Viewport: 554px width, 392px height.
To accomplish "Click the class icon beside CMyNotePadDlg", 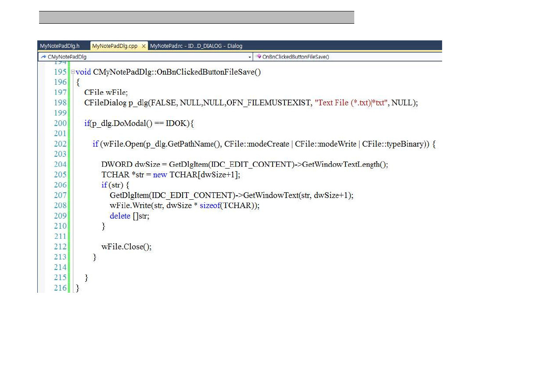I will tap(43, 57).
